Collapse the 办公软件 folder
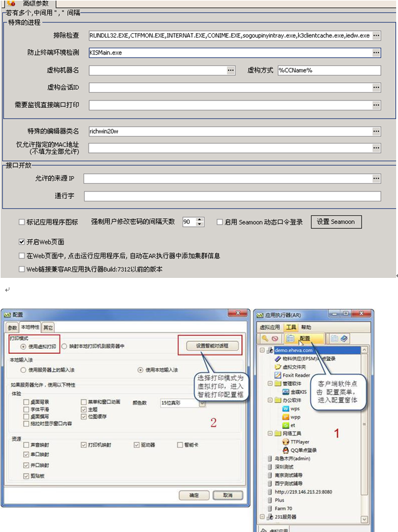The image size is (398, 532). click(270, 400)
